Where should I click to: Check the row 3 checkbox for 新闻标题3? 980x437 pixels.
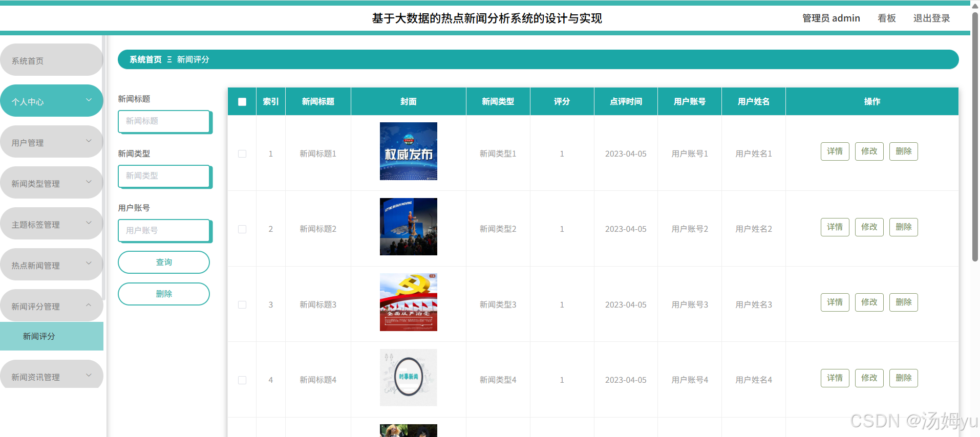[242, 304]
